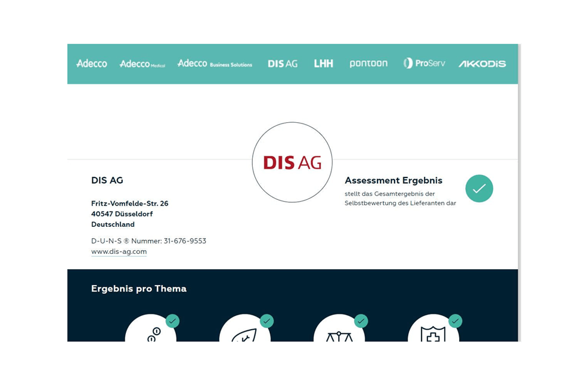
Task: Click the white DIS AG header logo
Action: 283,63
